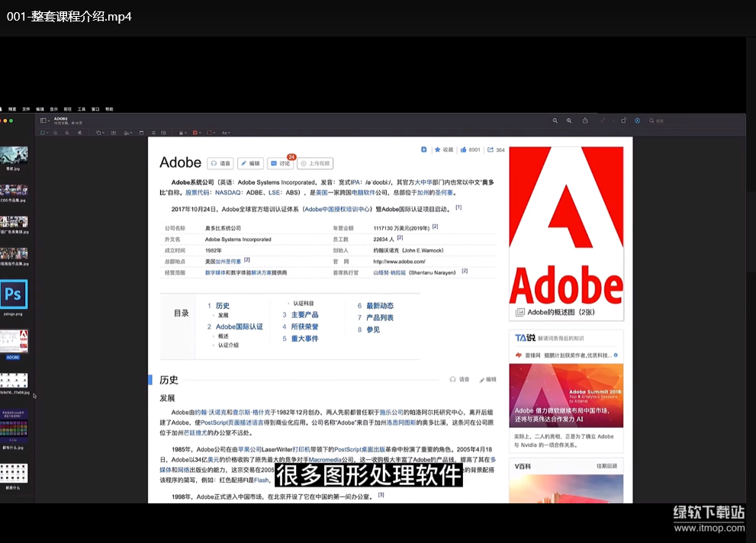
Task: Click the zoom in magnifier icon
Action: coord(569,120)
